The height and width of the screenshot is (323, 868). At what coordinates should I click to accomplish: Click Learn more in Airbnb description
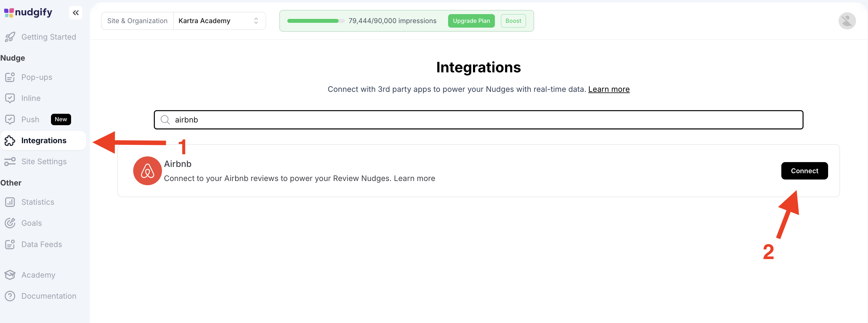(415, 178)
